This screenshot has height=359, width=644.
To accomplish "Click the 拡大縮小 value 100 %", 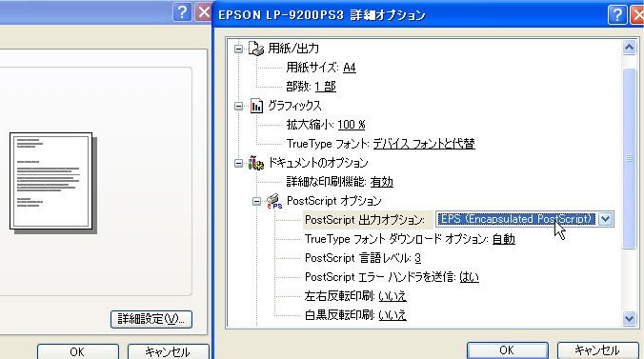I will (x=352, y=125).
